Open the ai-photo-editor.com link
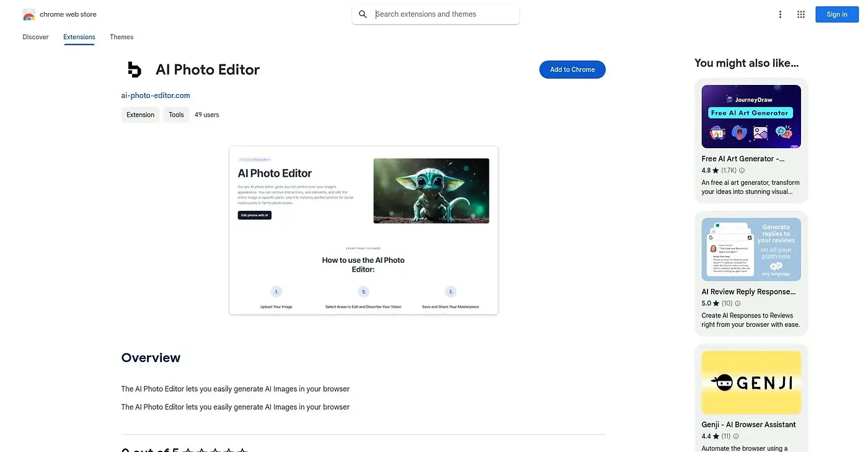Screen dimensions: 868x452 [x=156, y=95]
